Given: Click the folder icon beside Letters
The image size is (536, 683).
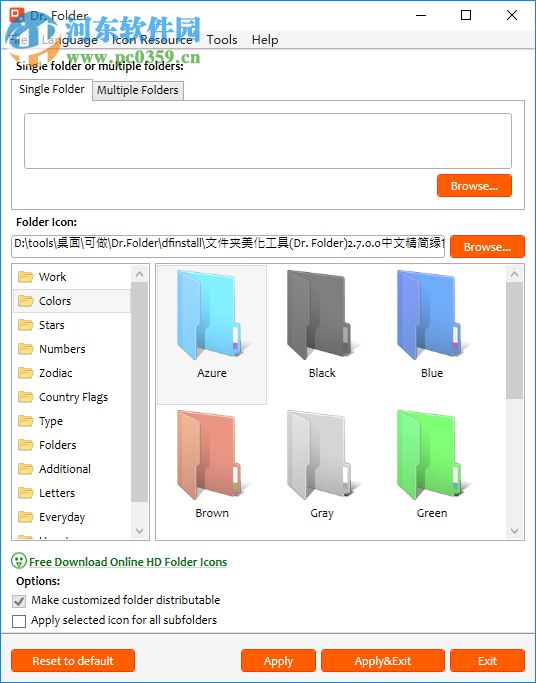Looking at the screenshot, I should (x=26, y=493).
